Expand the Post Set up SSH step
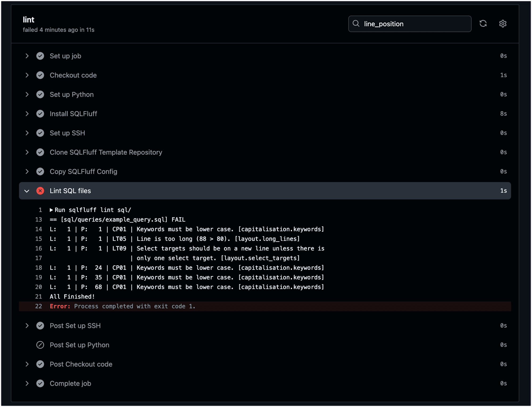The width and height of the screenshot is (532, 407). pos(27,325)
